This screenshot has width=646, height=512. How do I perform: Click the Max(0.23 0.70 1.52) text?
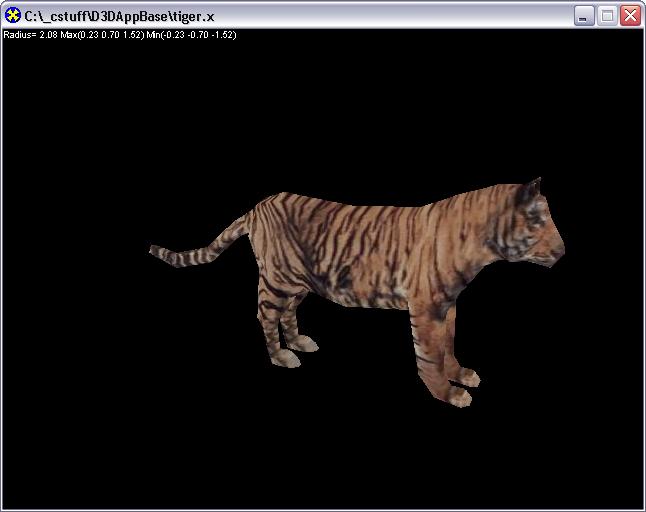click(102, 35)
